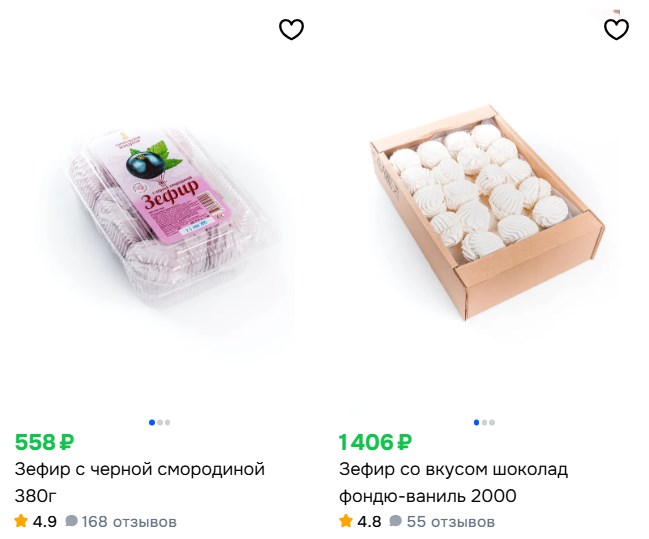The height and width of the screenshot is (539, 649).
Task: Select third image dot under blackcurrant zefir
Action: (167, 422)
